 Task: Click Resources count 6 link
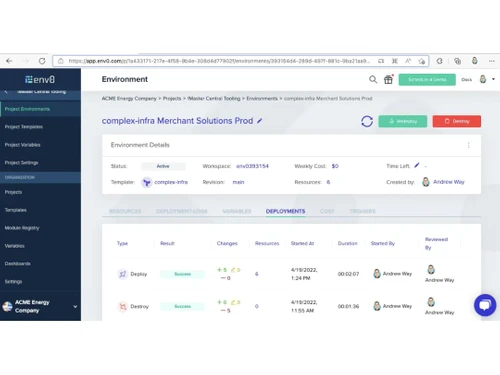[x=328, y=182]
